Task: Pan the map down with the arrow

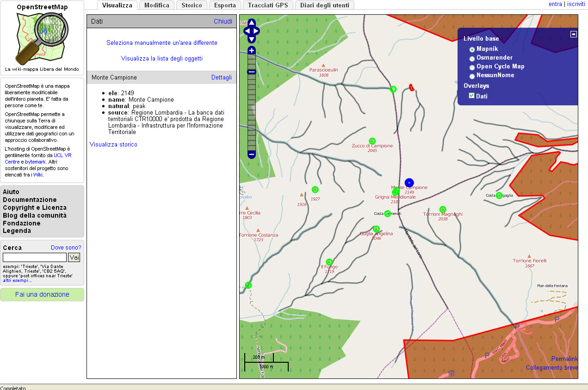Action: tap(252, 40)
